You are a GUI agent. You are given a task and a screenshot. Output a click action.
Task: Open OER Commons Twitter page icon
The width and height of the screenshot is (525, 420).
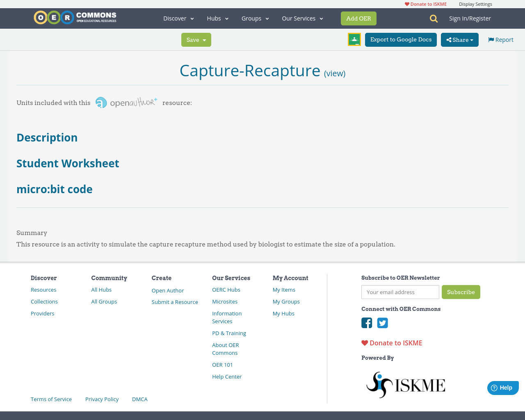(x=382, y=323)
